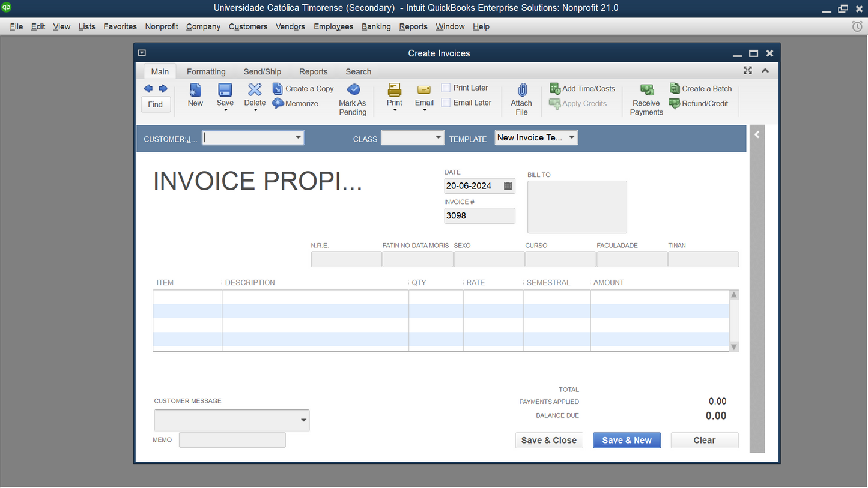The height and width of the screenshot is (488, 868).
Task: Click the Print icon in toolbar
Action: click(395, 90)
